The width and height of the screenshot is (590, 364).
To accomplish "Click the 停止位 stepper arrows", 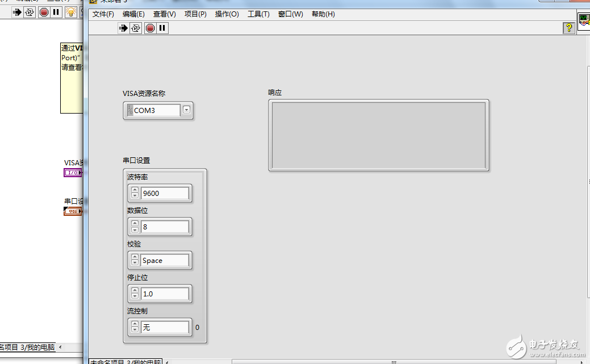I will 135,294.
